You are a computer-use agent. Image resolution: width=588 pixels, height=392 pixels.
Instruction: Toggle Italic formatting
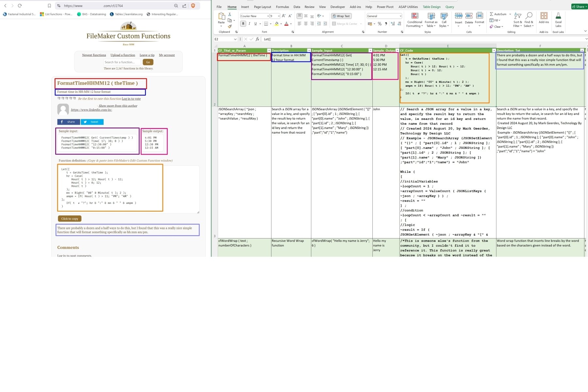[249, 24]
